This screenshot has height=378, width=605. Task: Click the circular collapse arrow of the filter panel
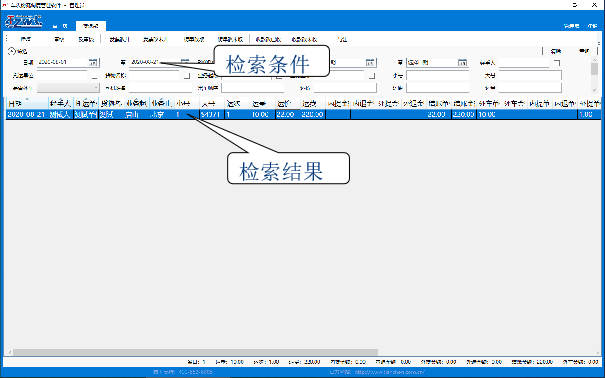tap(11, 51)
